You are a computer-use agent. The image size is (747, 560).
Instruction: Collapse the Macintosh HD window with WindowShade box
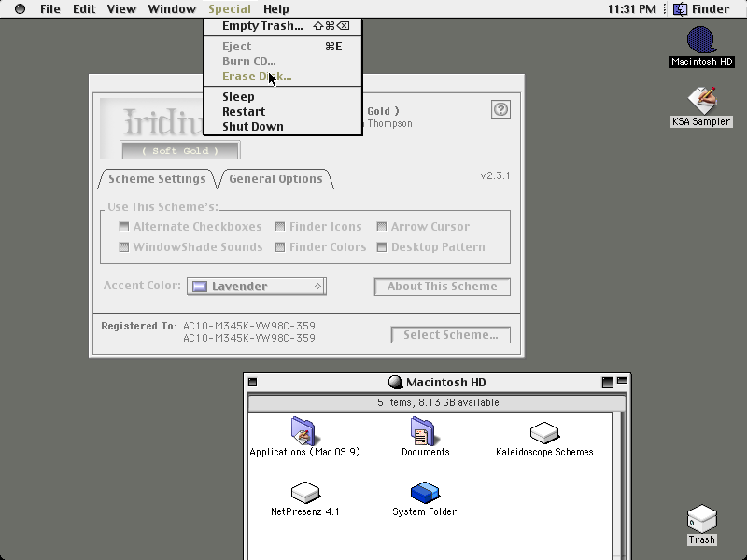pos(622,381)
